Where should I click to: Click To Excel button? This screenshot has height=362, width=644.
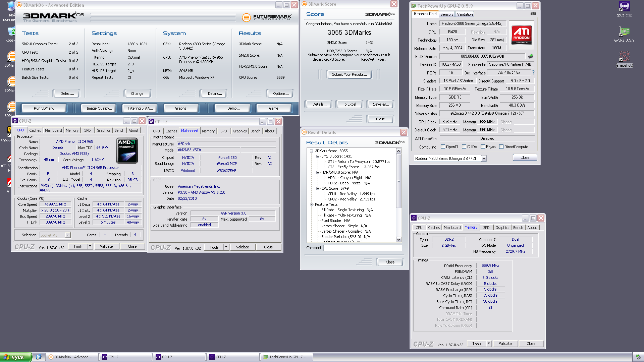pyautogui.click(x=349, y=104)
